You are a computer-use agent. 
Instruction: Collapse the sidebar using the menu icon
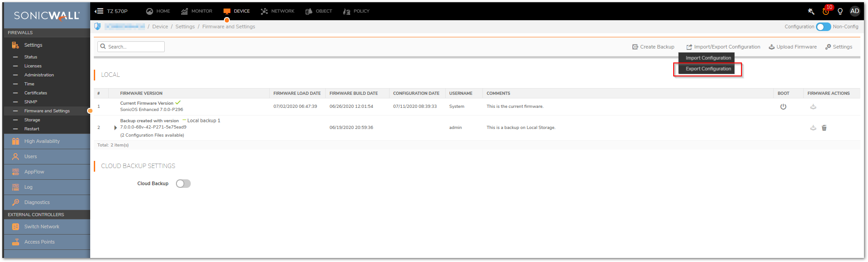(99, 11)
